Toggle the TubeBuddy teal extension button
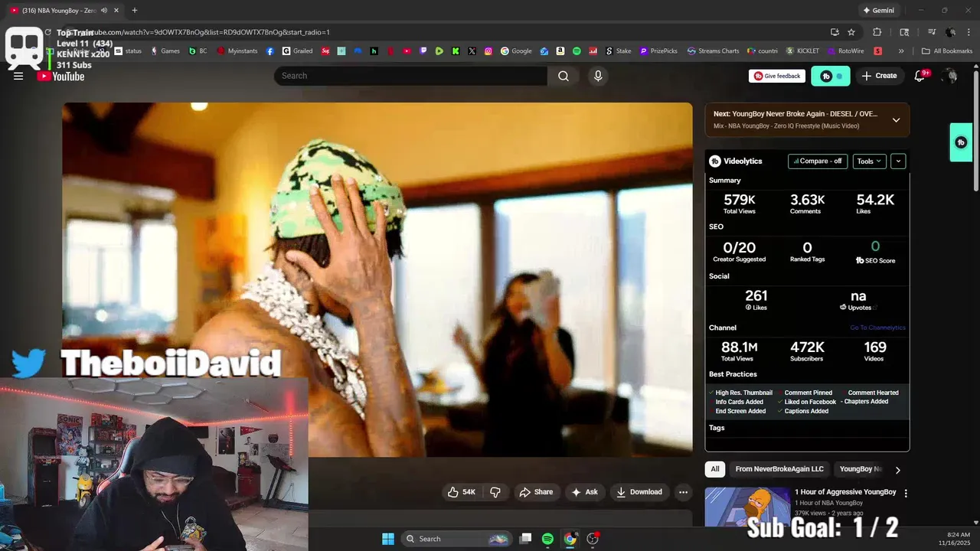 point(831,76)
